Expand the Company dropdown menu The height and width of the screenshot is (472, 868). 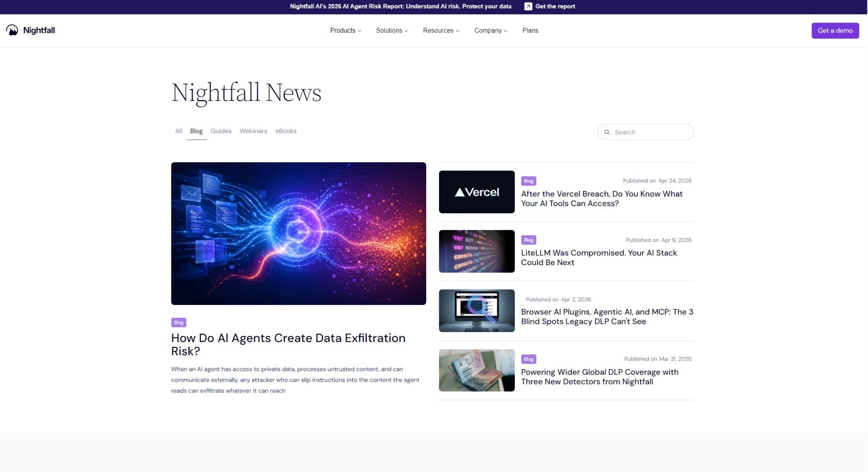[x=491, y=31]
